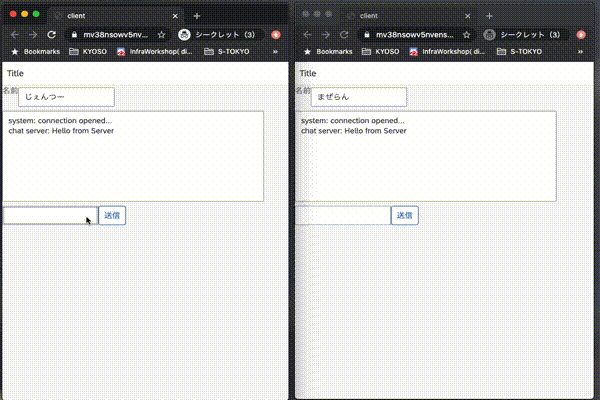Click name field containing じぇんつー
The height and width of the screenshot is (400, 600).
tap(66, 97)
